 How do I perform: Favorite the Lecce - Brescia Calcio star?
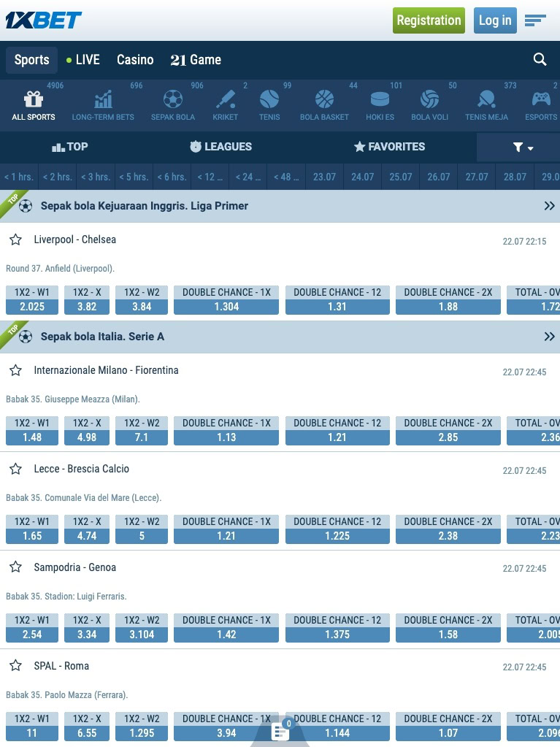[16, 469]
